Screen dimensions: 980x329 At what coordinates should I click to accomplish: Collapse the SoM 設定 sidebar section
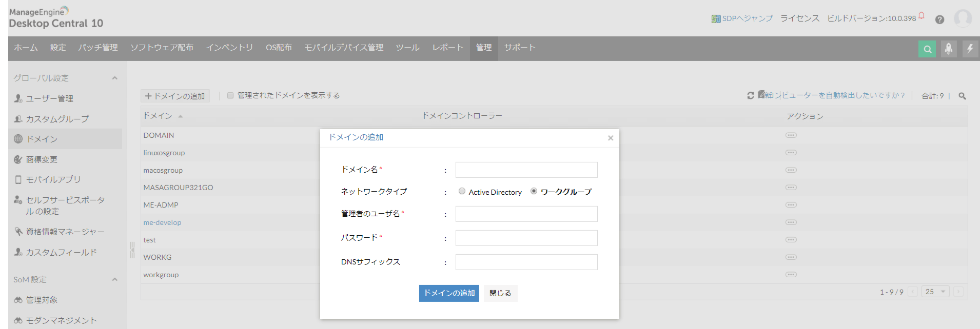114,280
